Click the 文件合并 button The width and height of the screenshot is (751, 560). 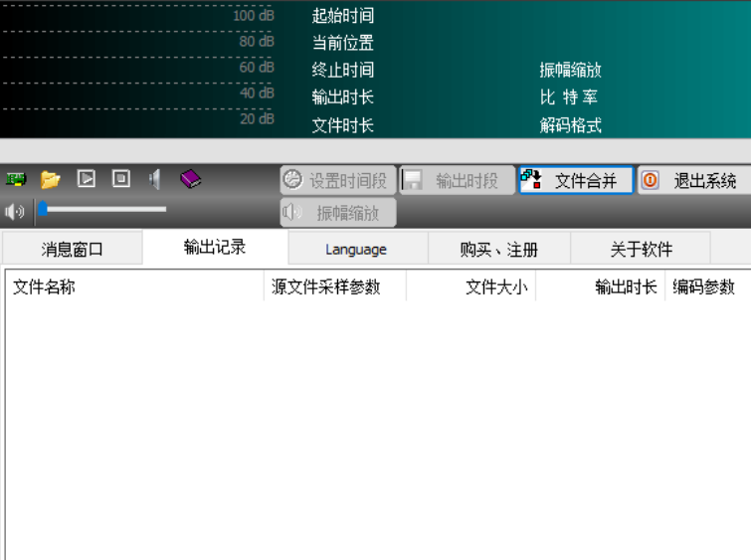click(x=576, y=180)
